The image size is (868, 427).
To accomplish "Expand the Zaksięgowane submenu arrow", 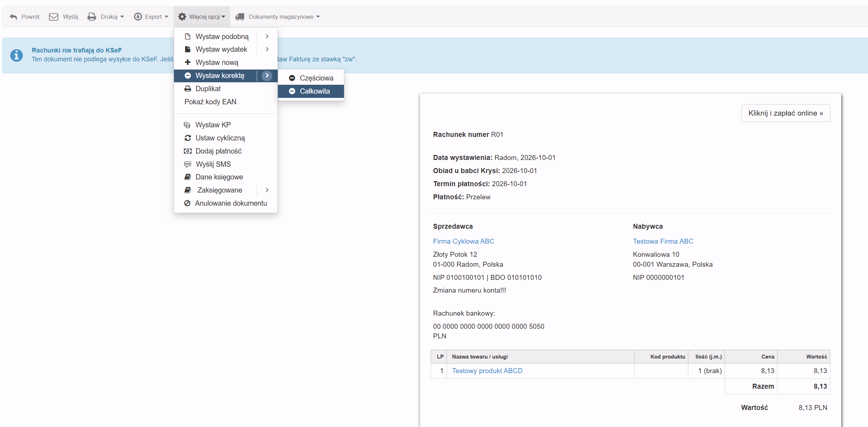I will coord(267,190).
